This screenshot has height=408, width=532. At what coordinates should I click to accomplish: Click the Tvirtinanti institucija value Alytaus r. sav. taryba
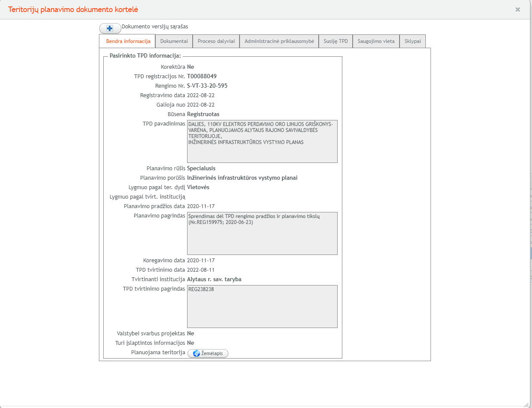click(x=214, y=279)
